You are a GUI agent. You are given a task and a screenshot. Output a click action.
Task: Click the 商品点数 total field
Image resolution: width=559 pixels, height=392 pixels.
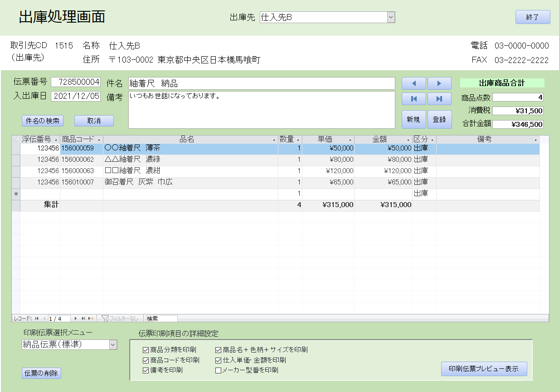pos(518,97)
